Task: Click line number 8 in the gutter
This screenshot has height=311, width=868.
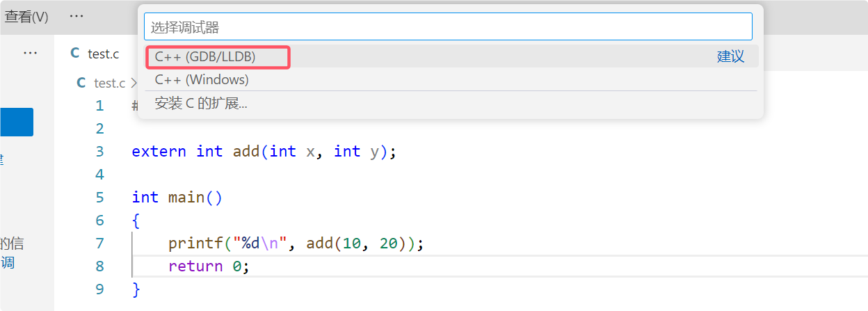Action: (99, 266)
